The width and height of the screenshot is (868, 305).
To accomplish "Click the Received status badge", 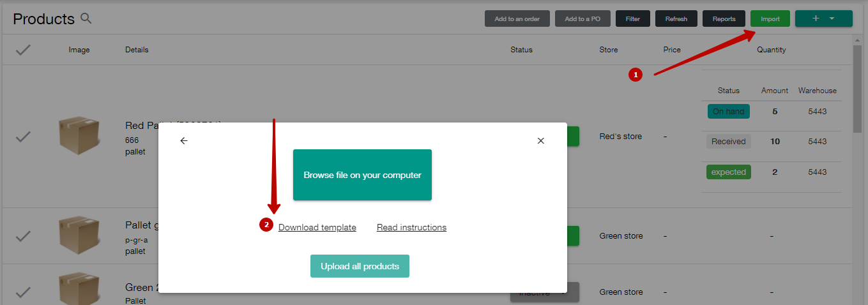I will [729, 142].
